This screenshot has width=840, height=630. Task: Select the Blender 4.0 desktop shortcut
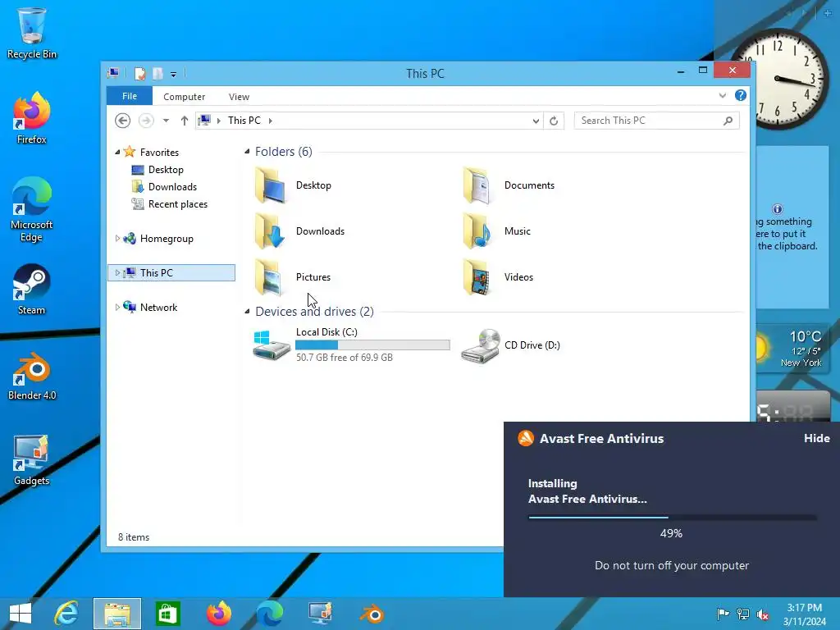click(x=32, y=377)
